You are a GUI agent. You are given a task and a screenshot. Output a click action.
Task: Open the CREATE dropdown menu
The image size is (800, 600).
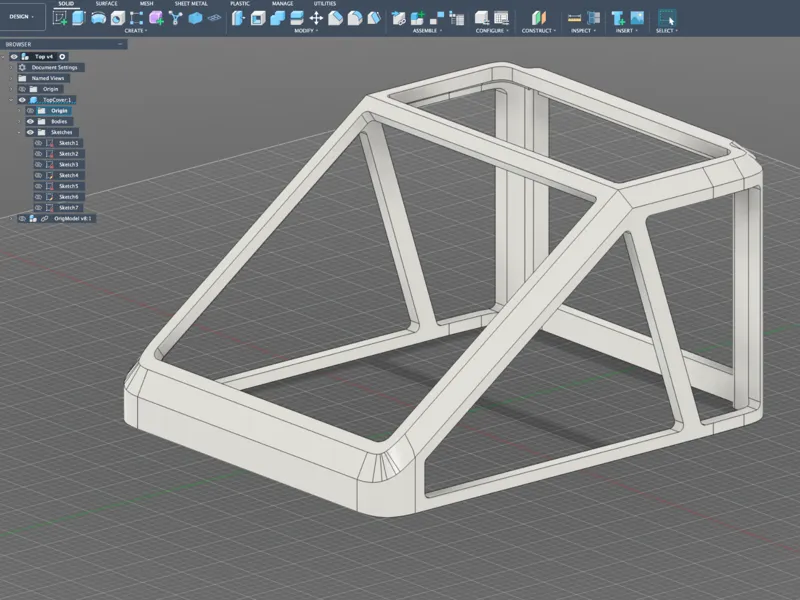[x=136, y=31]
